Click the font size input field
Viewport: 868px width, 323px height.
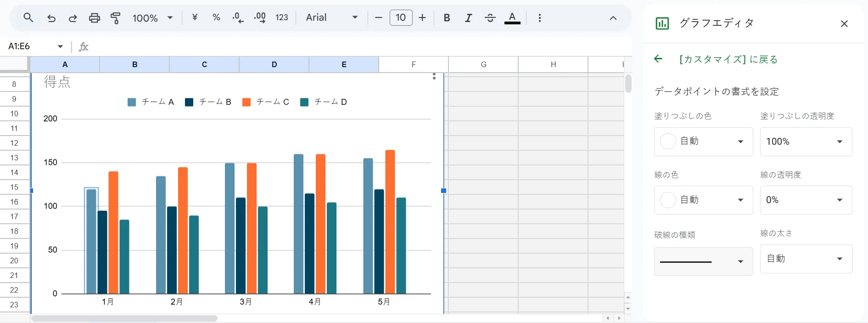click(401, 18)
